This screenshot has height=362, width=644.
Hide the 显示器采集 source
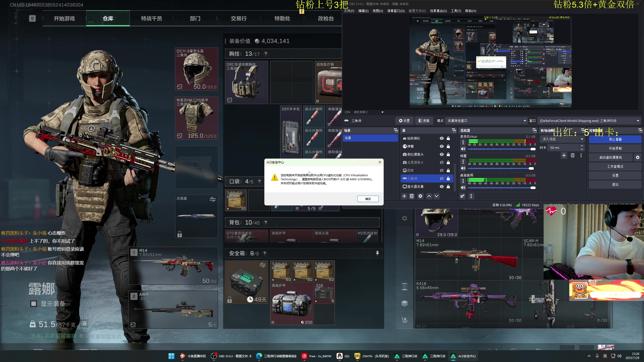click(x=442, y=187)
